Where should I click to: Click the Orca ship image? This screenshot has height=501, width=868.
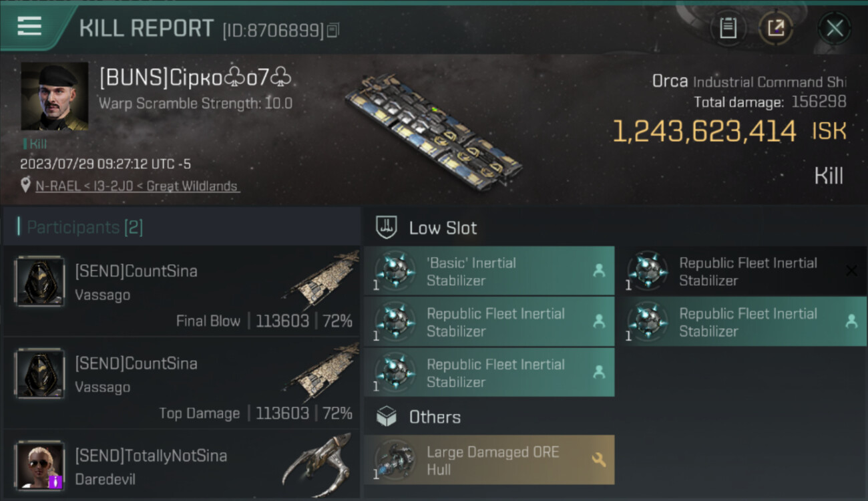[433, 130]
